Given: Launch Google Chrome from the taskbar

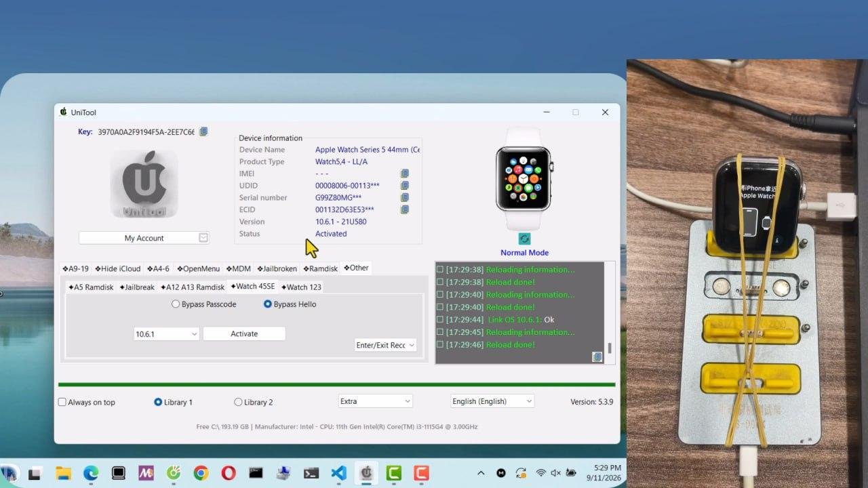Looking at the screenshot, I should (x=201, y=473).
